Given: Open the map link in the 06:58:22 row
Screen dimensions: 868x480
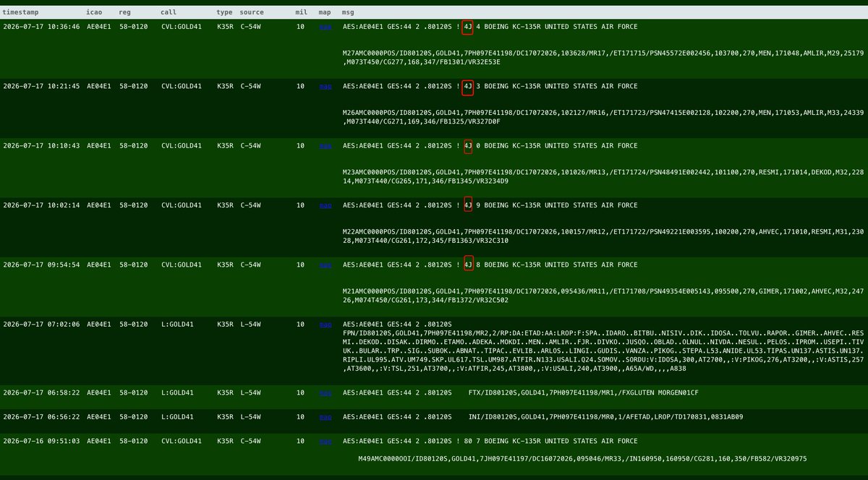Looking at the screenshot, I should tap(325, 393).
